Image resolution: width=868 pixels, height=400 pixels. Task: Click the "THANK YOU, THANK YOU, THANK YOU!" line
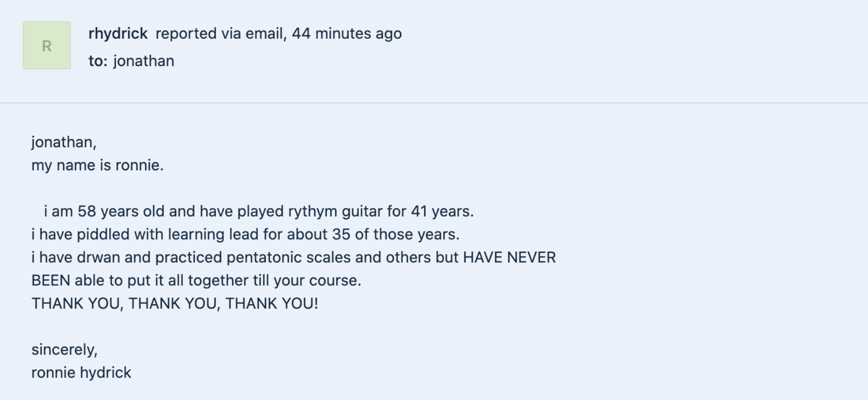click(175, 303)
